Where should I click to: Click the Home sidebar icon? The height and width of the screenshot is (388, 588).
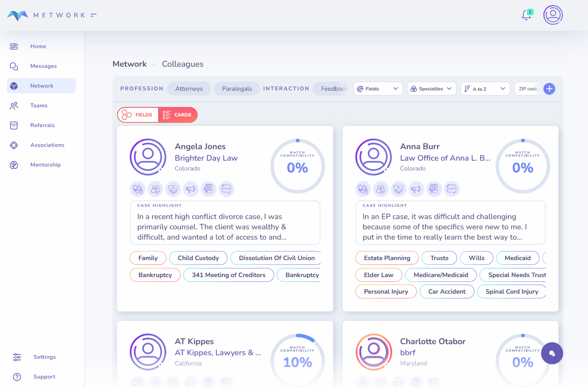[x=14, y=47]
